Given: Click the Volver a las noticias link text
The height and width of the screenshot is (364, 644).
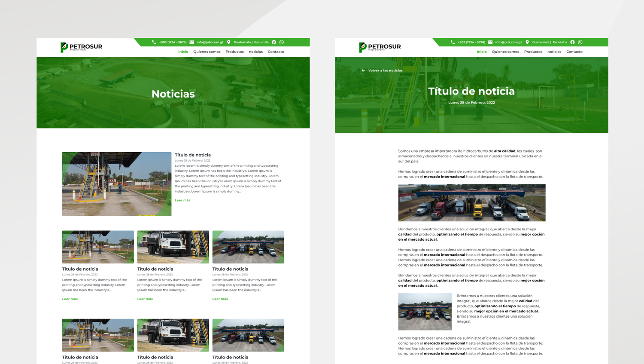Looking at the screenshot, I should tap(386, 70).
